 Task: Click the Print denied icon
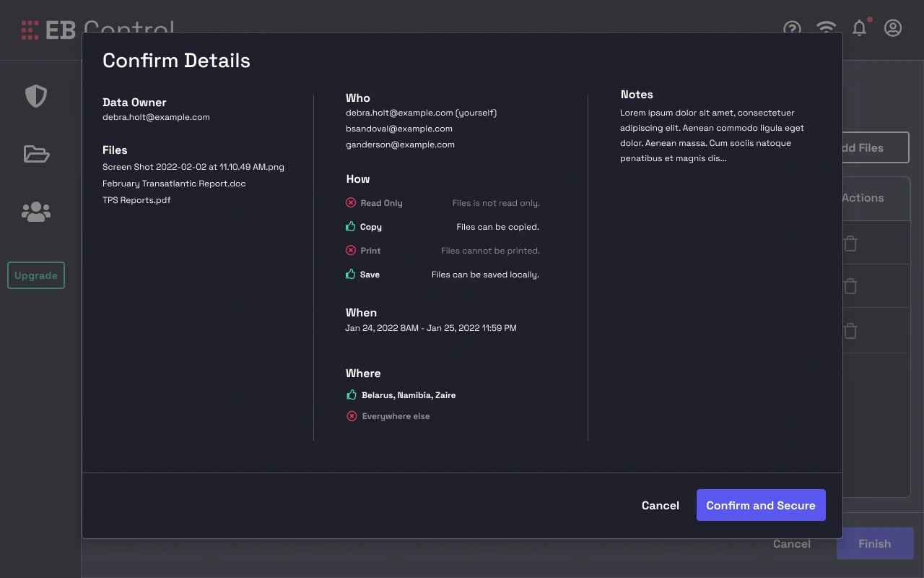tap(351, 251)
